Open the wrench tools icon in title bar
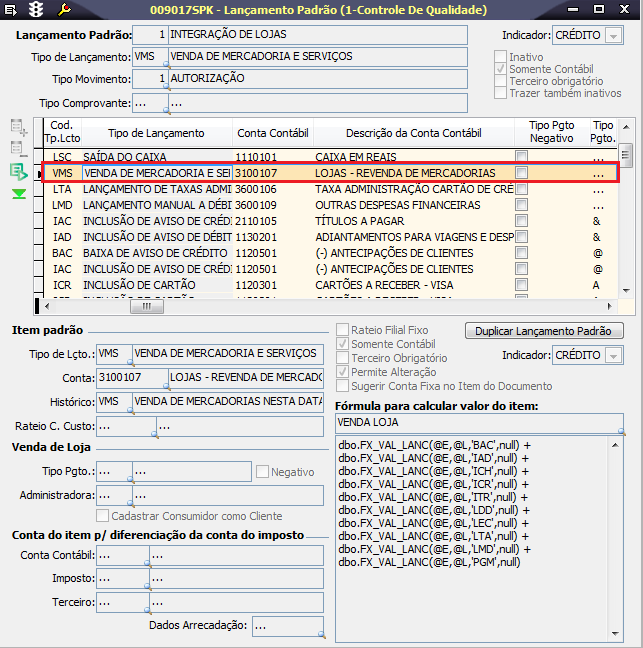 [64, 9]
